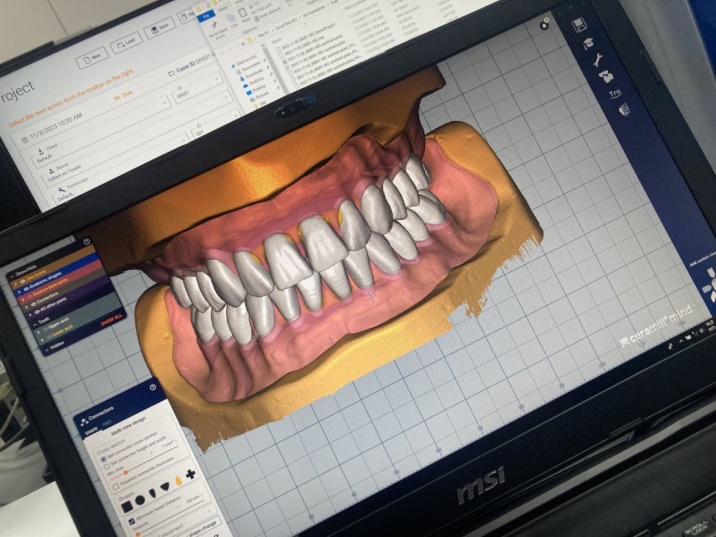Viewport: 716px width, 537px height.
Task: Select Set connector cross section radio
Action: [104, 458]
